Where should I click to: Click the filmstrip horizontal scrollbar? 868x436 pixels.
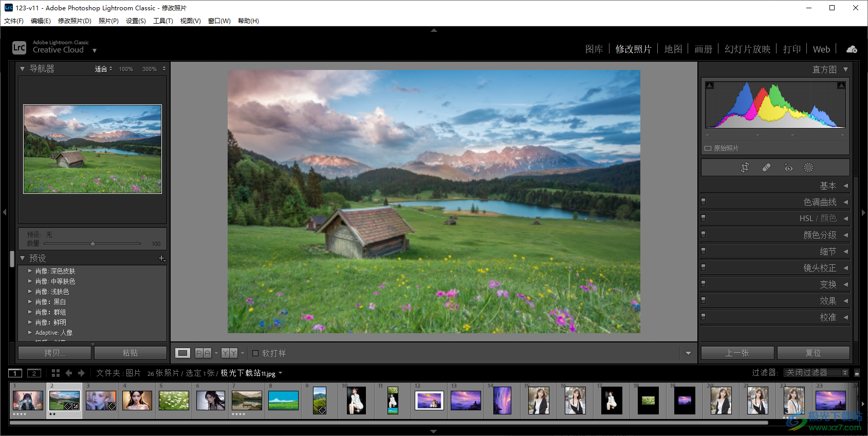[389, 423]
